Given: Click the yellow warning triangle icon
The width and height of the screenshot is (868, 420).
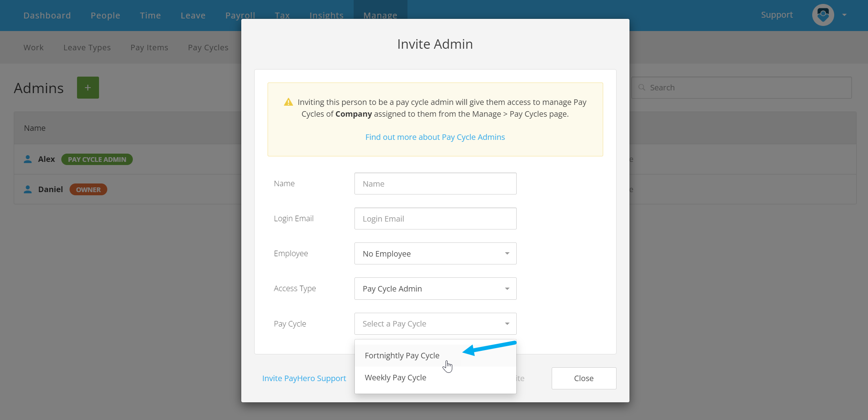Looking at the screenshot, I should click(288, 102).
